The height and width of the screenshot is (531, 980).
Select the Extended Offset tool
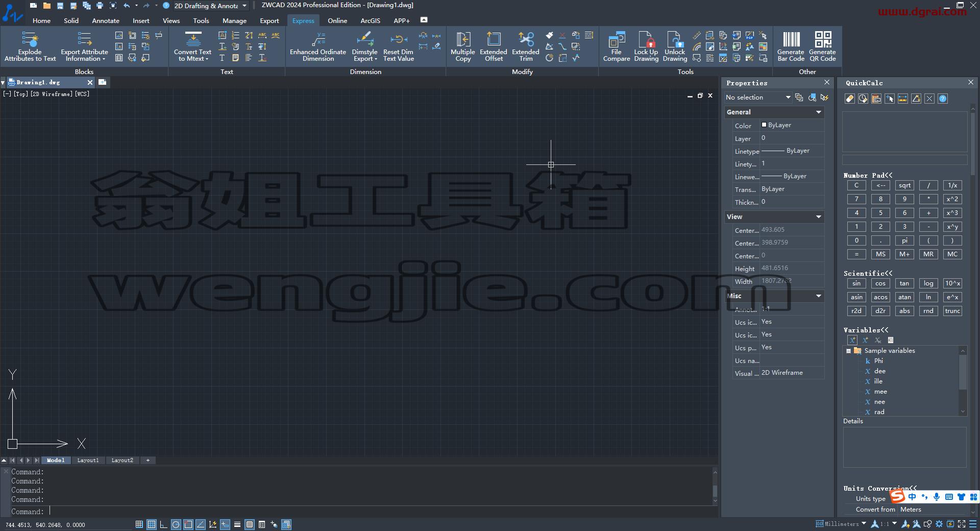tap(494, 46)
